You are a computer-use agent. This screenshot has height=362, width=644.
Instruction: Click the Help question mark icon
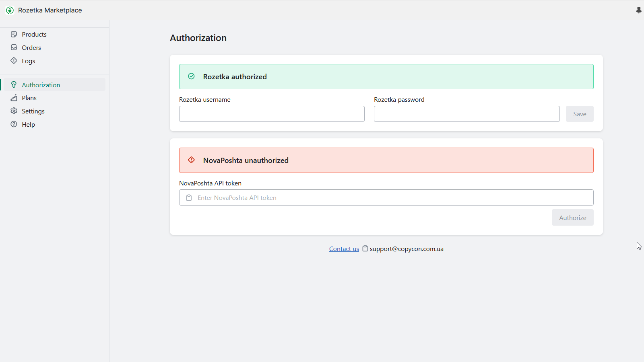click(14, 124)
